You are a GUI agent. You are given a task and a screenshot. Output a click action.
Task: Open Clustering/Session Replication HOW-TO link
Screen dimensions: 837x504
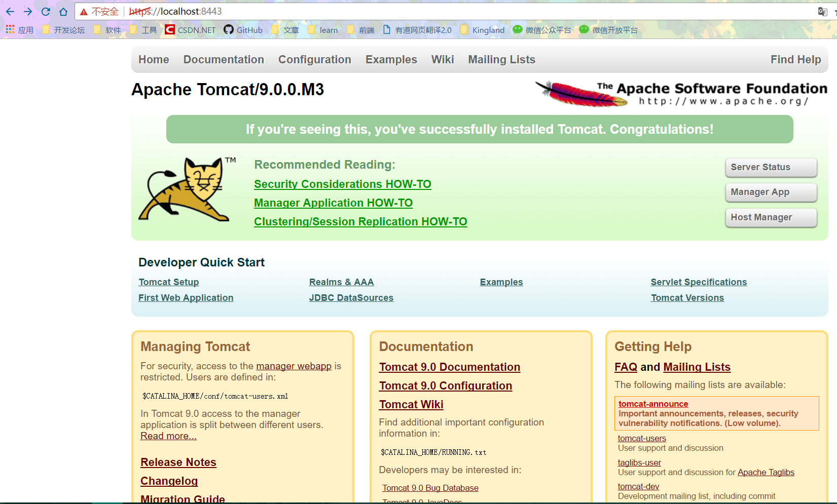coord(360,222)
